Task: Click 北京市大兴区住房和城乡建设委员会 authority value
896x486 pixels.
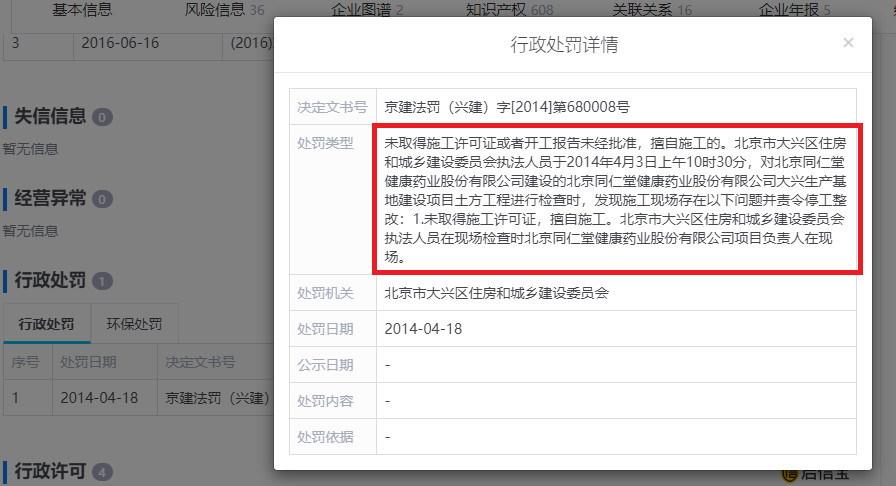Action: (497, 293)
